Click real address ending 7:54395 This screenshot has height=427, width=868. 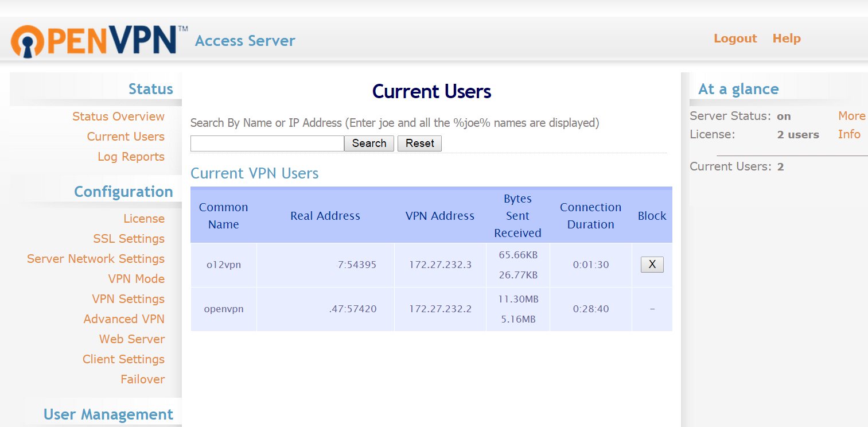(357, 265)
